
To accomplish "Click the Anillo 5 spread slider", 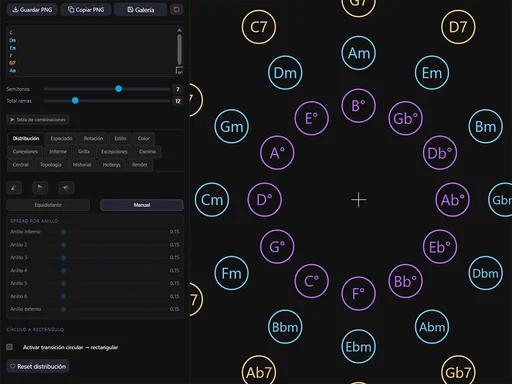I will tap(107, 283).
